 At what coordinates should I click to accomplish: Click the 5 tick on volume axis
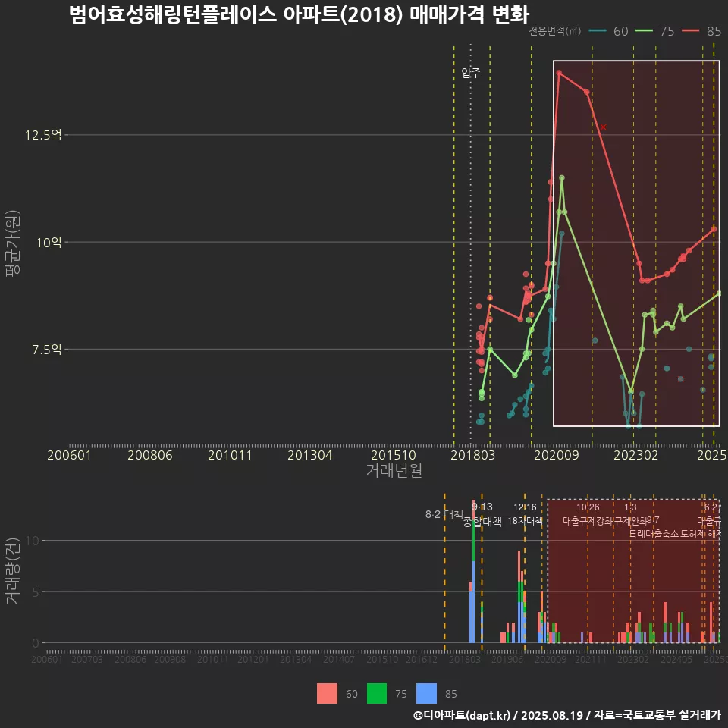click(36, 592)
